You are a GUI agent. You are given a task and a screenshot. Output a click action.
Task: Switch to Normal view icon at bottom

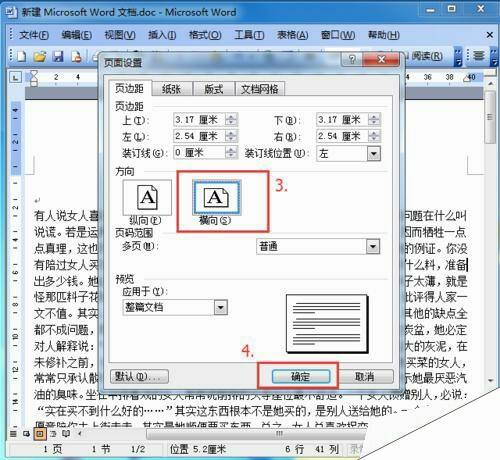coord(13,434)
